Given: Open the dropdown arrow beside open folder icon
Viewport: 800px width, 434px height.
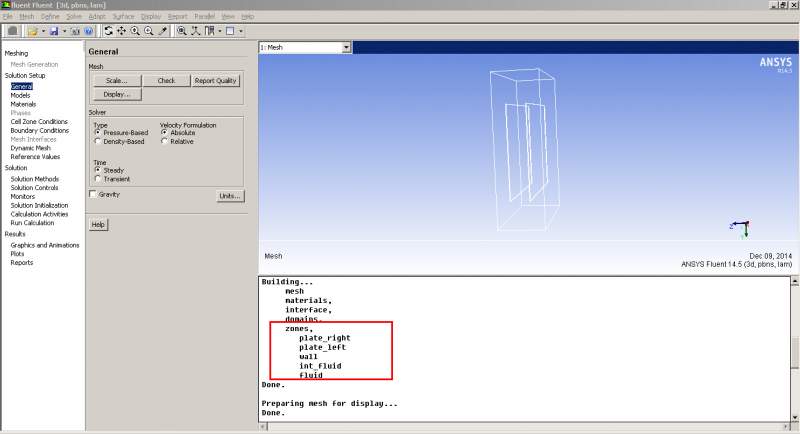Looking at the screenshot, I should 43,31.
